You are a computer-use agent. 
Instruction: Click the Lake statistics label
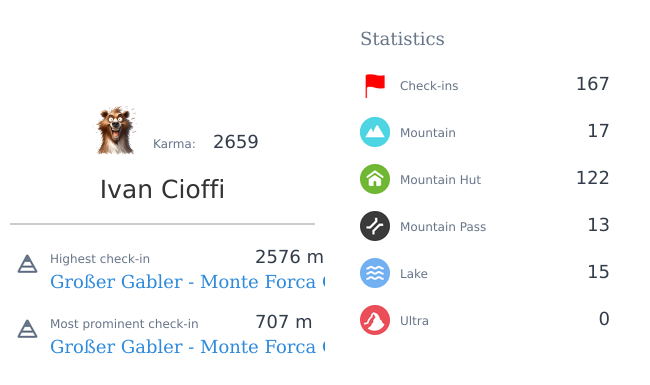pos(414,274)
